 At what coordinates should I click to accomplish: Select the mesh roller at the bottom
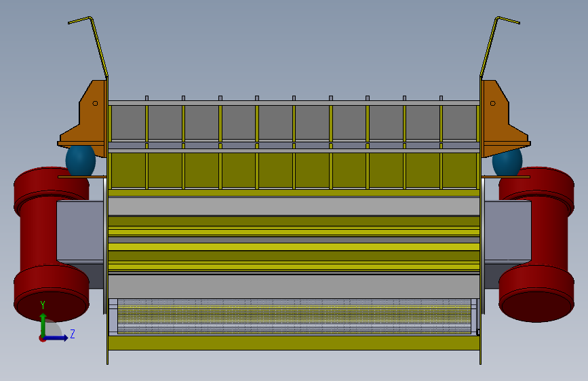pos(294,316)
